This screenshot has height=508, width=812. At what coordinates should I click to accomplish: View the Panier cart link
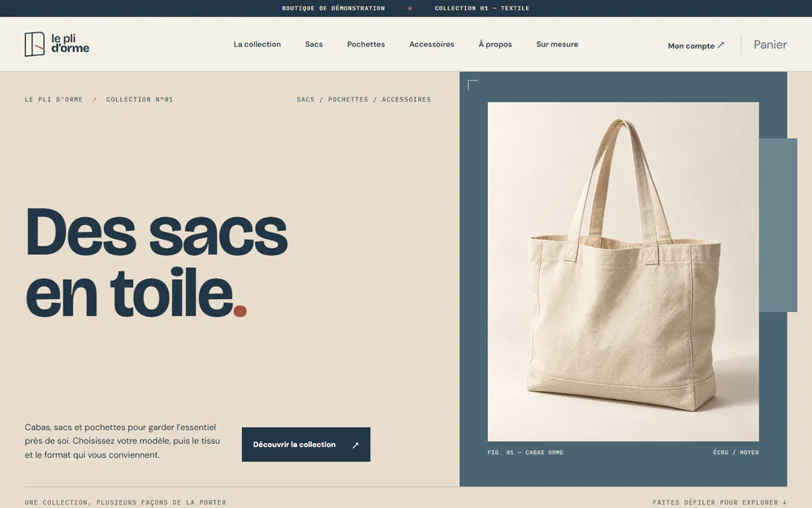[770, 45]
